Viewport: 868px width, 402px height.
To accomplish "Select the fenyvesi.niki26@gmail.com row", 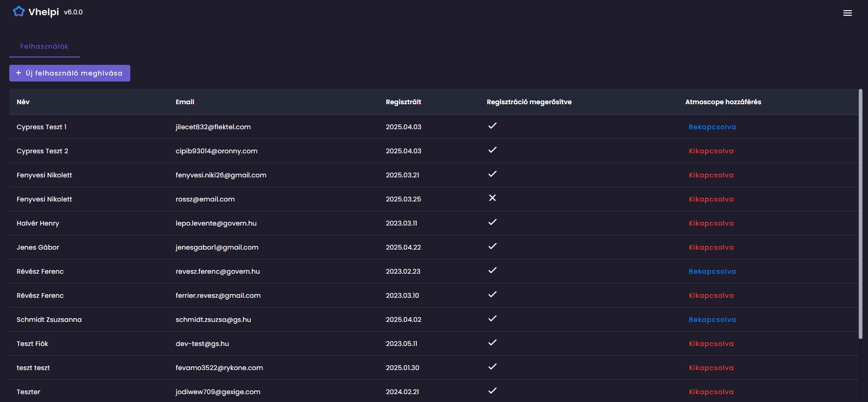I will tap(434, 175).
